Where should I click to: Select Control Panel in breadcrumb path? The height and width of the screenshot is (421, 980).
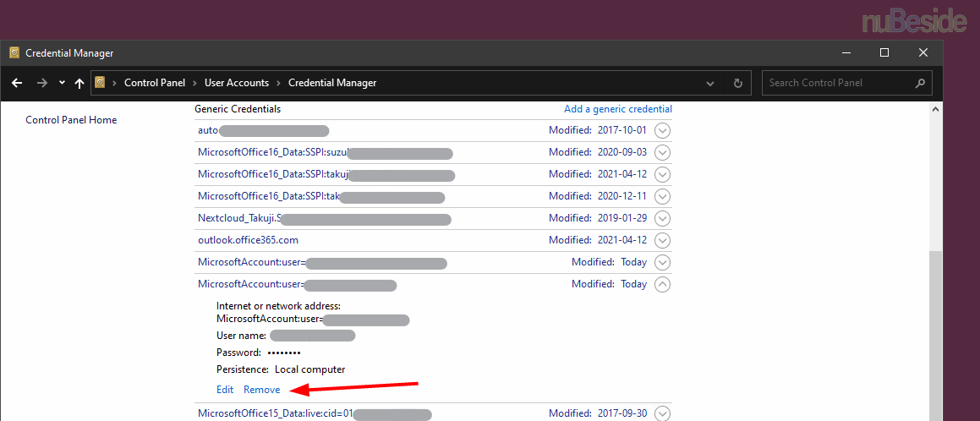tap(155, 83)
